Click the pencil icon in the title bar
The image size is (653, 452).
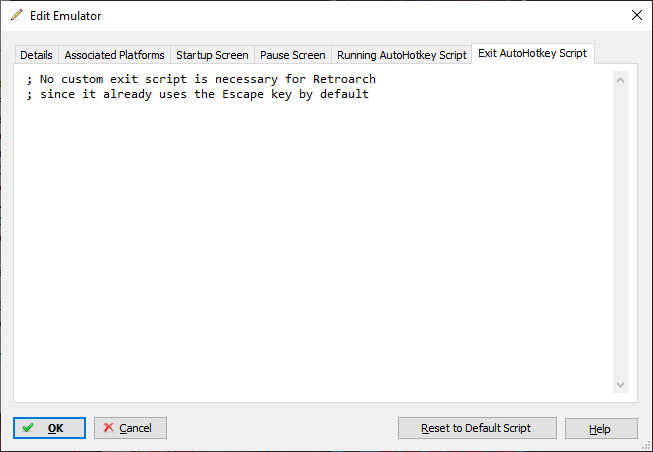pyautogui.click(x=17, y=15)
